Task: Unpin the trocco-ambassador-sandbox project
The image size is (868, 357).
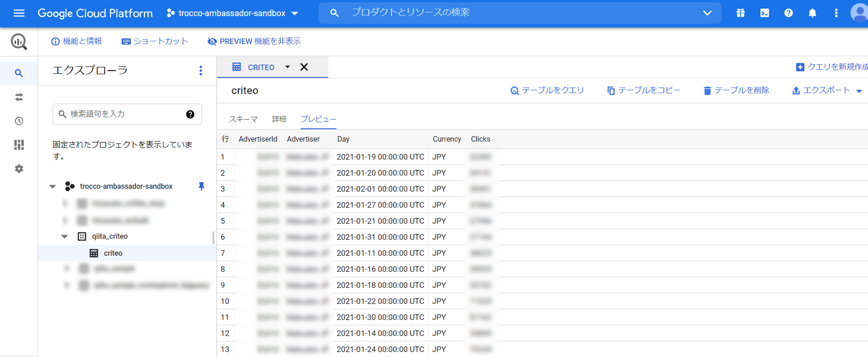Action: [201, 186]
